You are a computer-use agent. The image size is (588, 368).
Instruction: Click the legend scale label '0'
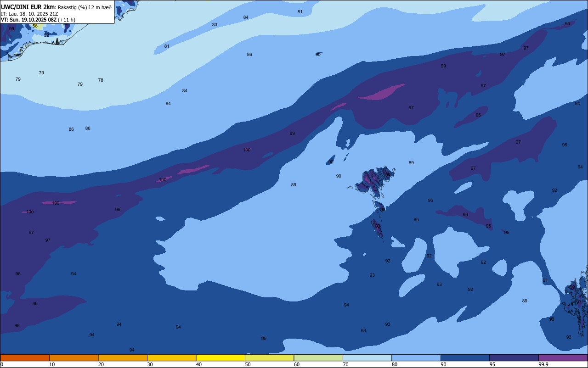(2, 364)
